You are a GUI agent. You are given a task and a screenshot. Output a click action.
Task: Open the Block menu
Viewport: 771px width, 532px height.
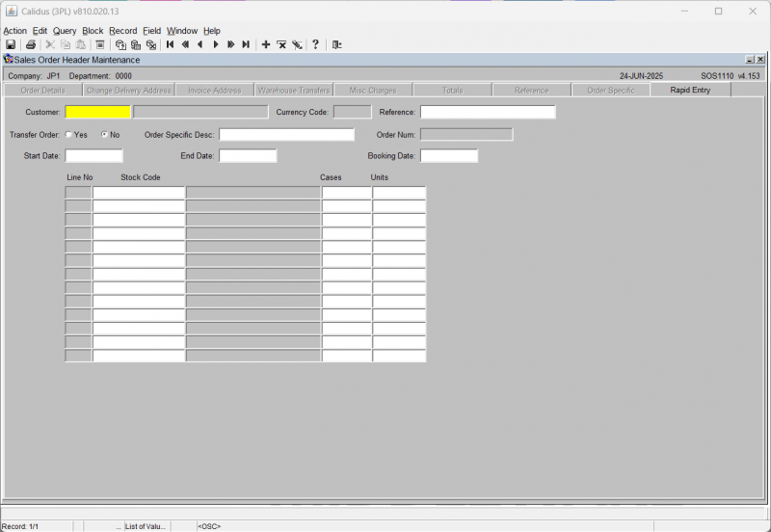pyautogui.click(x=93, y=31)
